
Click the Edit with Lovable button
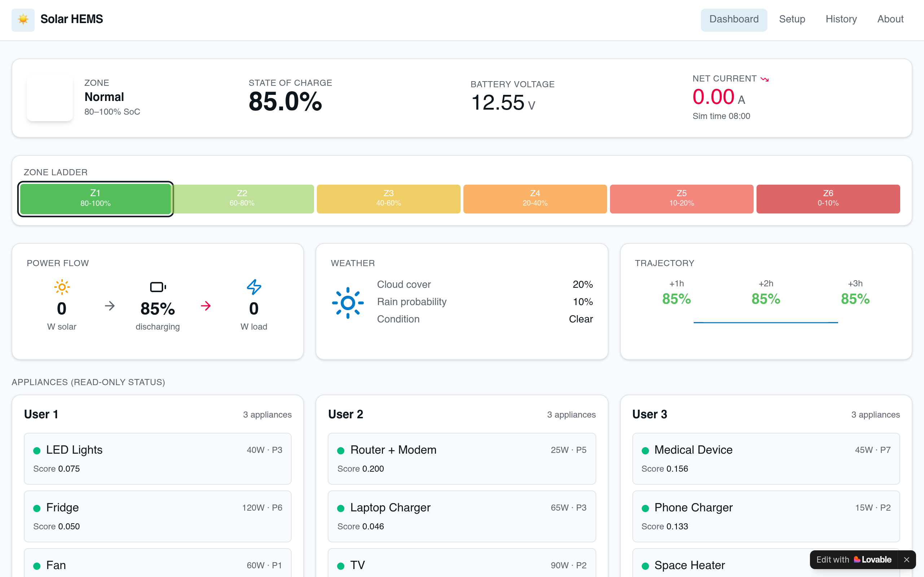tap(854, 559)
